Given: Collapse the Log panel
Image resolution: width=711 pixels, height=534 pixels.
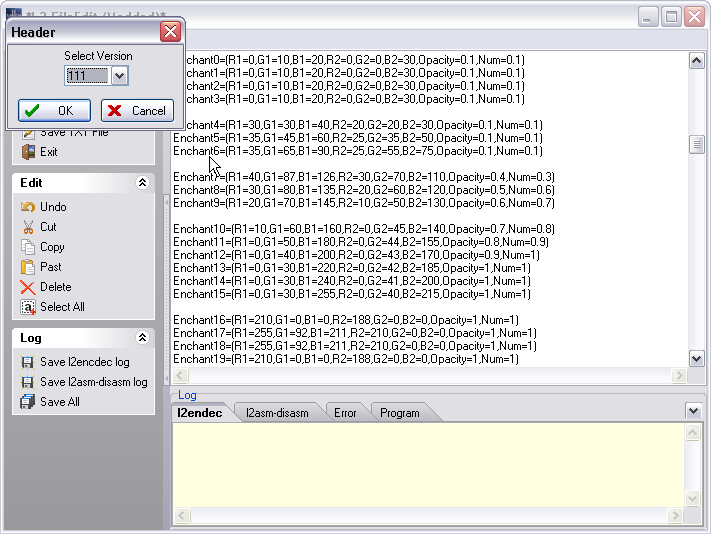Looking at the screenshot, I should pyautogui.click(x=142, y=338).
